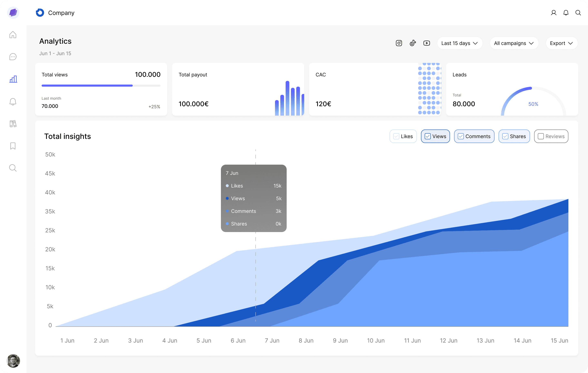Filter by TikTok platform icon
Viewport: 588px width, 373px height.
413,43
